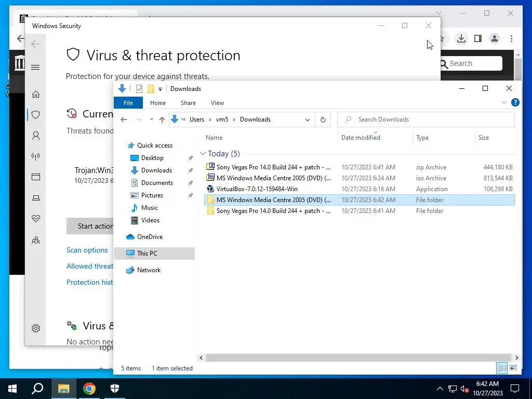Click horizontal scrollbar in Explorer file list
The image size is (532, 399).
click(x=358, y=357)
